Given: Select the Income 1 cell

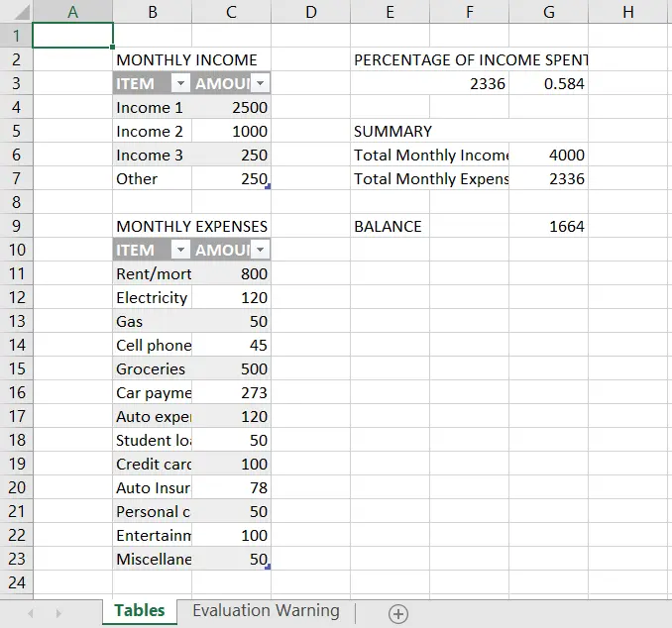Looking at the screenshot, I should (153, 107).
